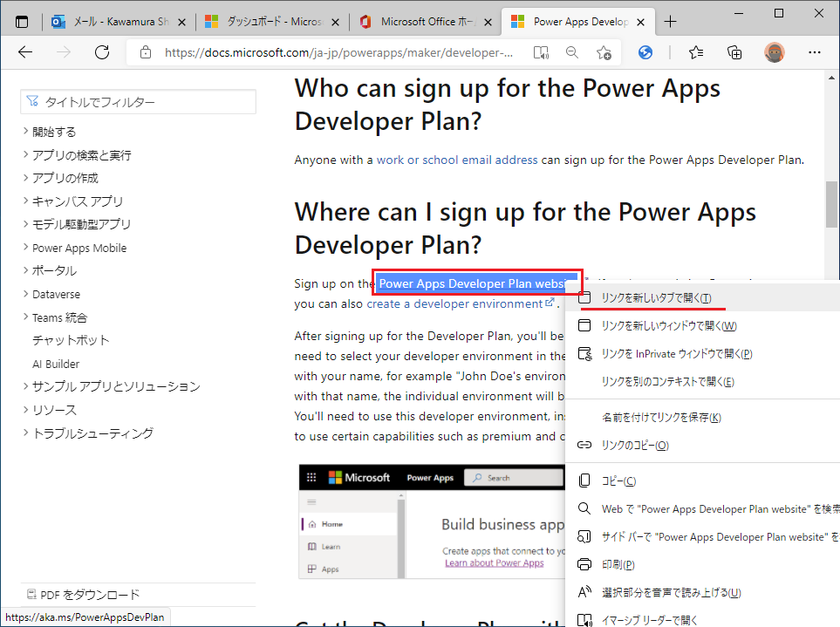The width and height of the screenshot is (840, 627).
Task: Open the チャットボット item
Action: click(x=71, y=341)
